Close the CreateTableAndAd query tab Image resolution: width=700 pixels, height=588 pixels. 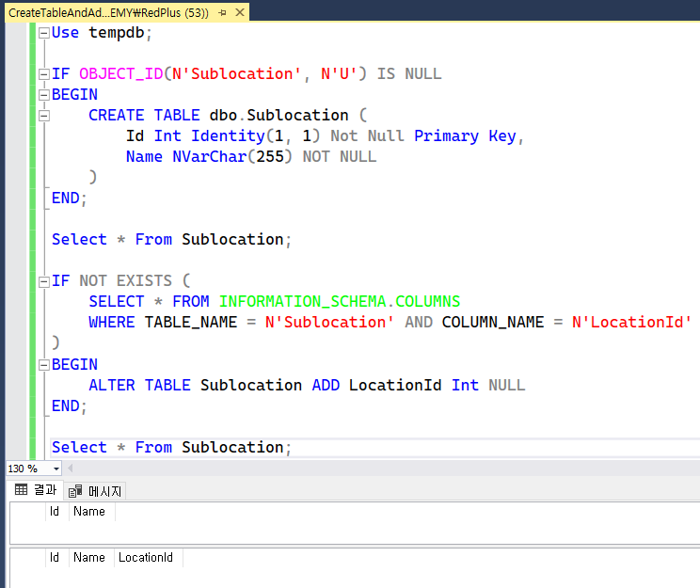pyautogui.click(x=239, y=12)
